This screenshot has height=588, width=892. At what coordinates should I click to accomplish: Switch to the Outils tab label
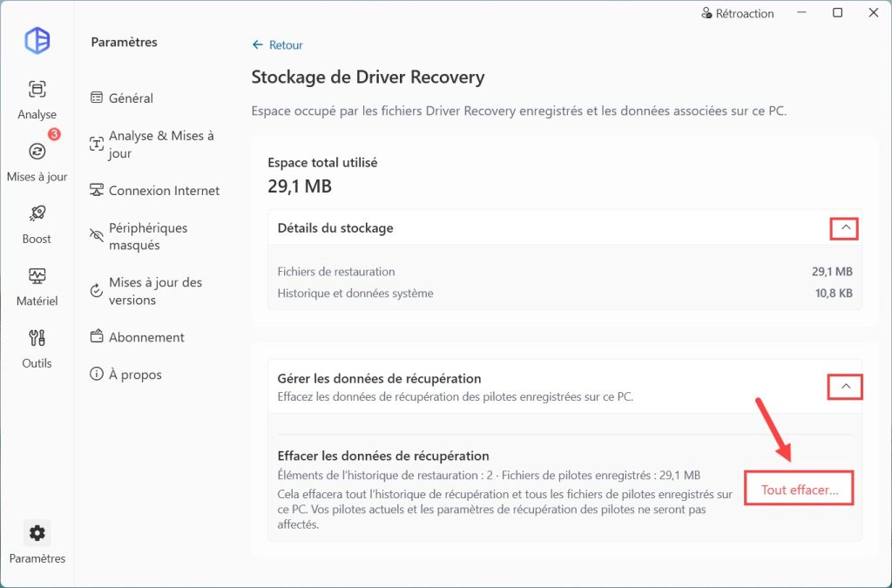click(x=37, y=362)
